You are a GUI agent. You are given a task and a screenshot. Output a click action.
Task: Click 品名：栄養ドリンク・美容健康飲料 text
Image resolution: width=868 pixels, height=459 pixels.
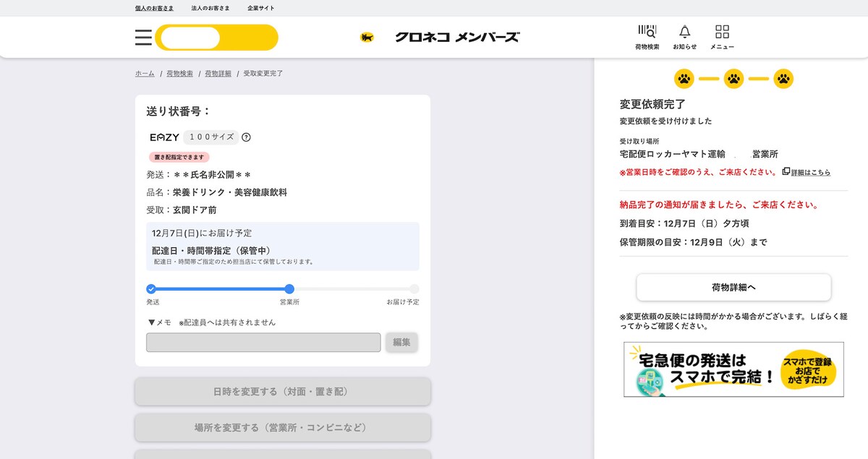(x=217, y=192)
